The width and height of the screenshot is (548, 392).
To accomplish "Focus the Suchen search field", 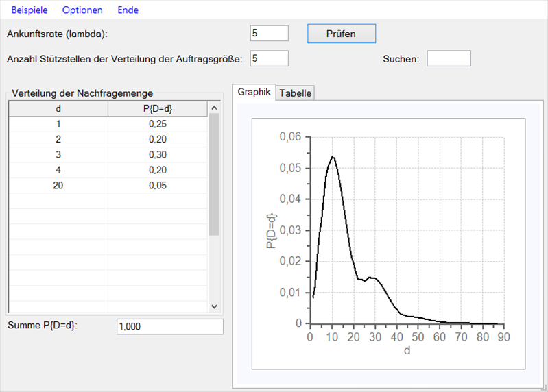I will [x=449, y=58].
